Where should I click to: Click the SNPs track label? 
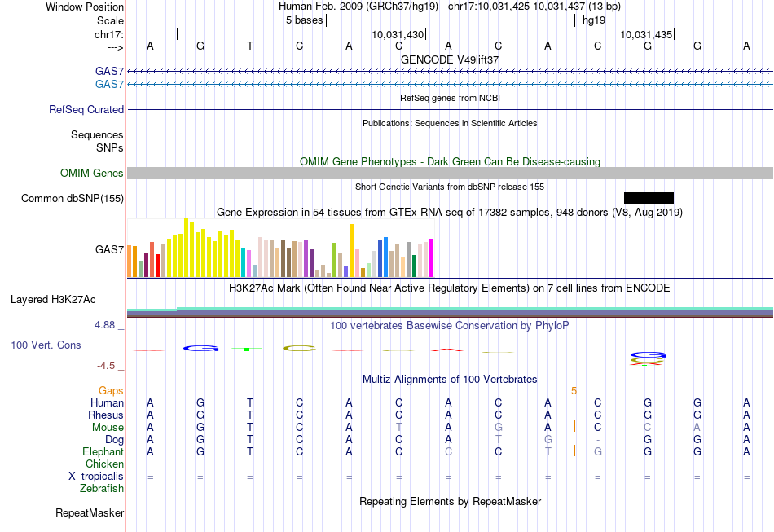coord(110,147)
